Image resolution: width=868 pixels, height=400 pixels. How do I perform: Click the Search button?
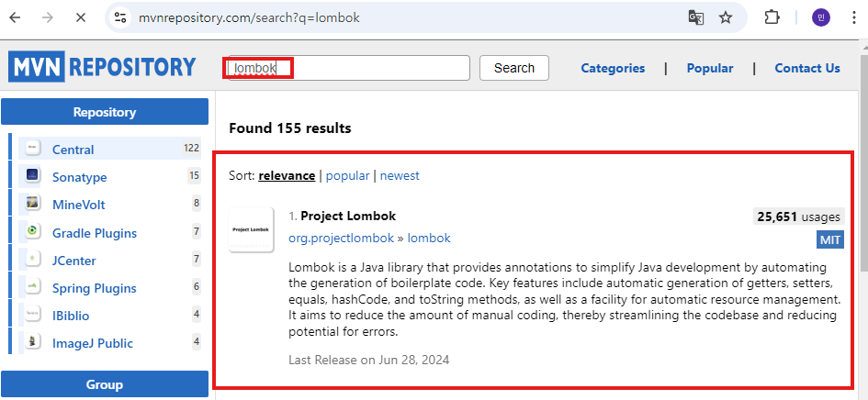click(514, 68)
